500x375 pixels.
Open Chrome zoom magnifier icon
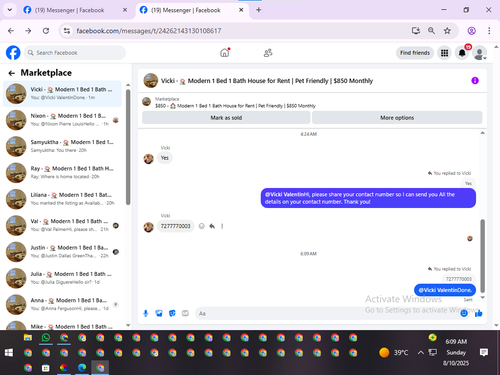click(431, 31)
